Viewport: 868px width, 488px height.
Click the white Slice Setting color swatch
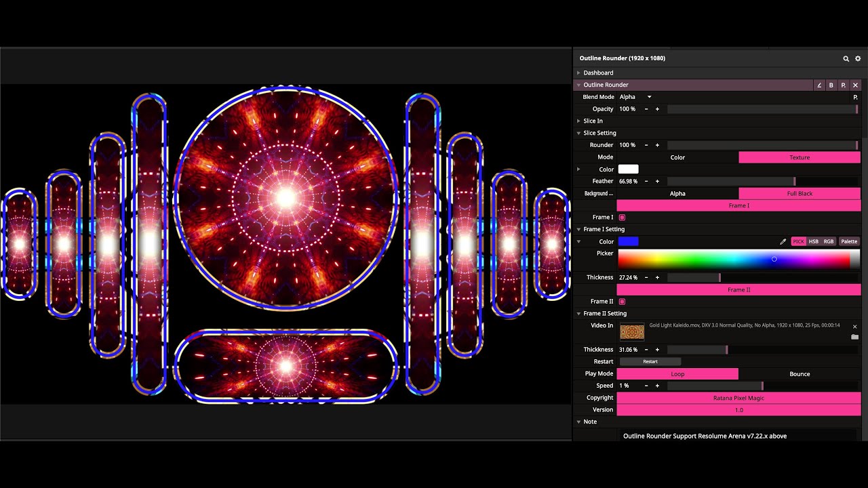[x=628, y=169]
